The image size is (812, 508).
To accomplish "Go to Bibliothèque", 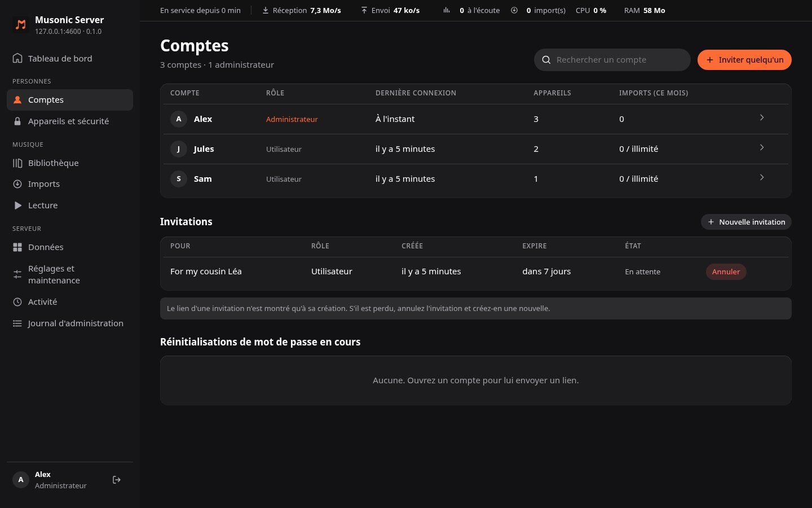I will pos(70,163).
